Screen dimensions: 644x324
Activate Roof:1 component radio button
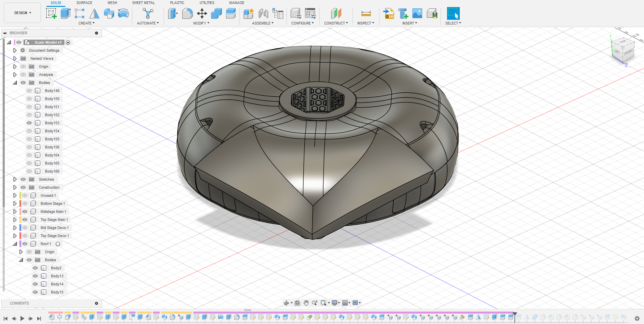(58, 244)
